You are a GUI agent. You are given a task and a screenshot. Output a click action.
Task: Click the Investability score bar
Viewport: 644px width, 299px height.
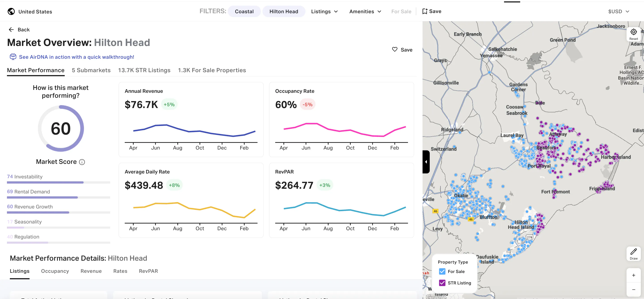tap(58, 183)
